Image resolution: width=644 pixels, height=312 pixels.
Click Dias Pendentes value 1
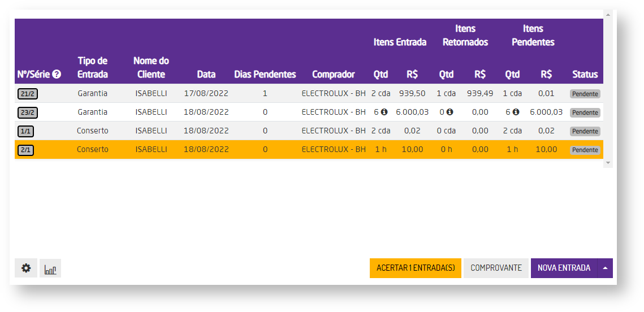(x=265, y=94)
